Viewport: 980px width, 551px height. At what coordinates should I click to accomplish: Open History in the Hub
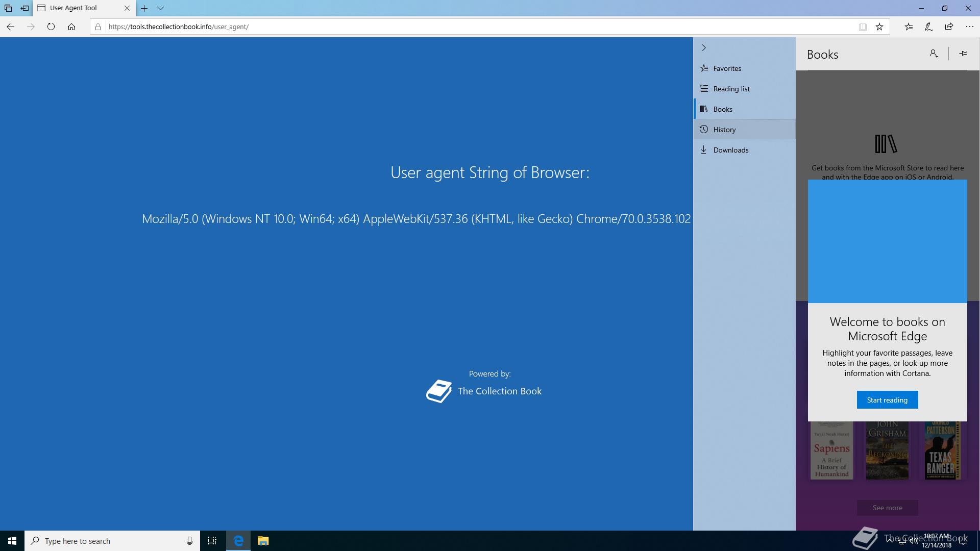744,130
